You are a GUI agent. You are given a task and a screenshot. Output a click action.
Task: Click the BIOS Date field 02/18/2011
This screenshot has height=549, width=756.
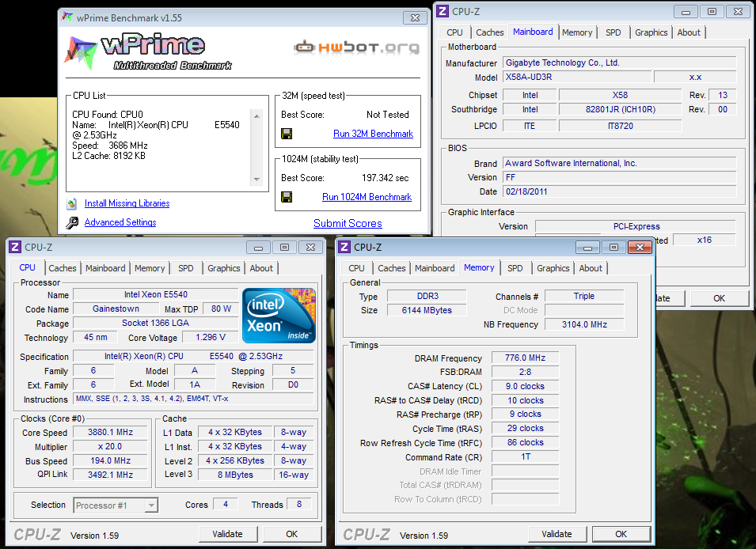coord(620,191)
